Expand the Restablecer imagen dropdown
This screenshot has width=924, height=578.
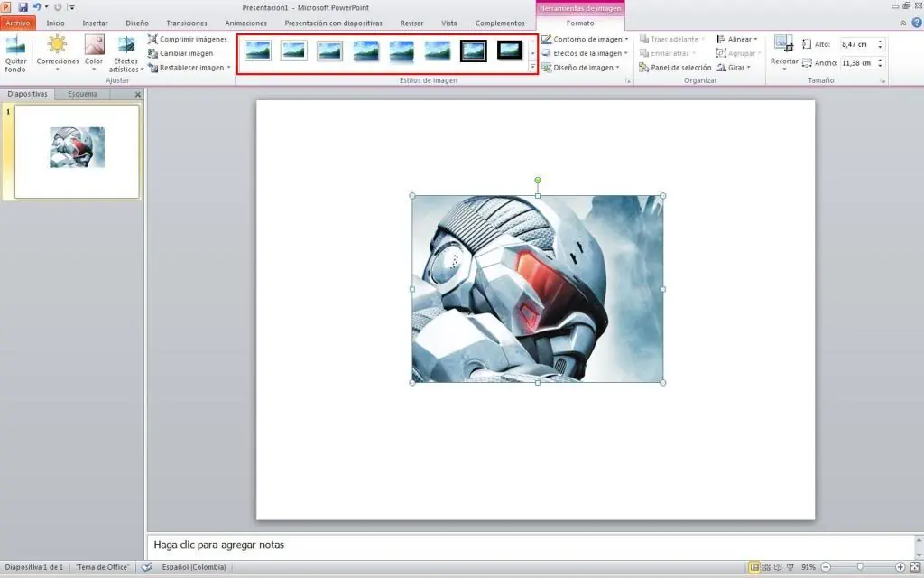pyautogui.click(x=228, y=67)
